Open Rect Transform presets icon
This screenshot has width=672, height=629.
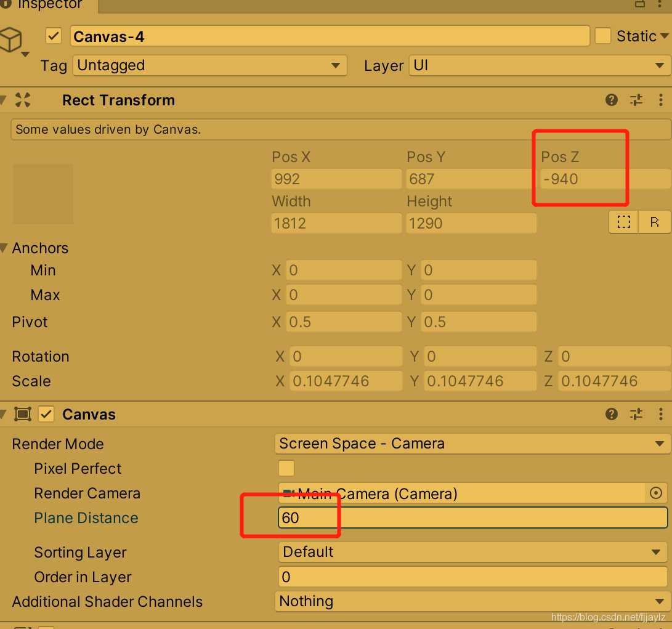[x=636, y=100]
